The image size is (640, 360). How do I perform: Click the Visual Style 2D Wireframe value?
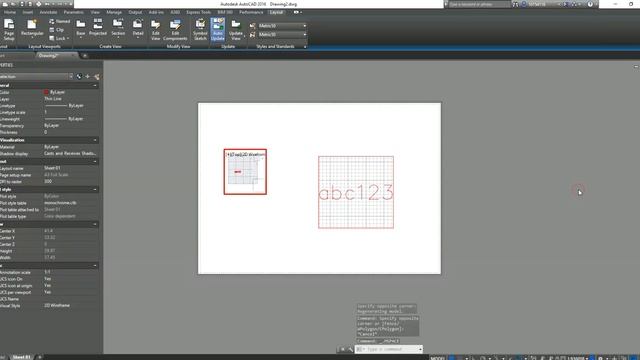click(57, 305)
